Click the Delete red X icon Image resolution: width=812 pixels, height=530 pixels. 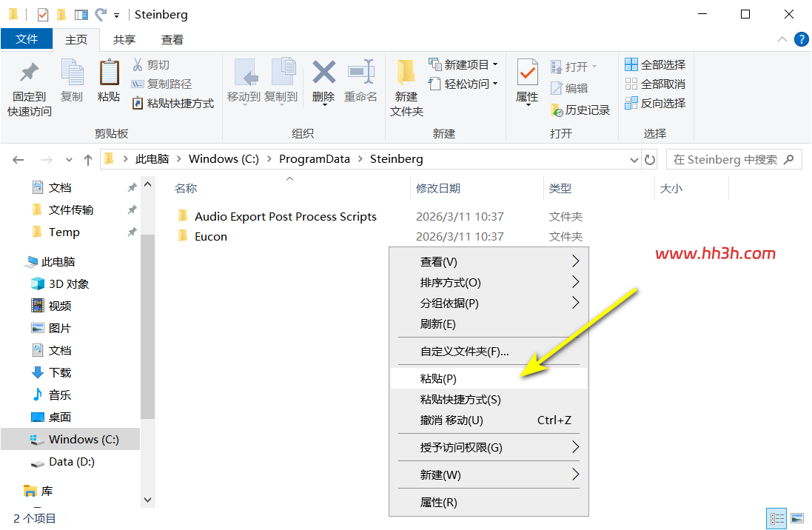(323, 72)
